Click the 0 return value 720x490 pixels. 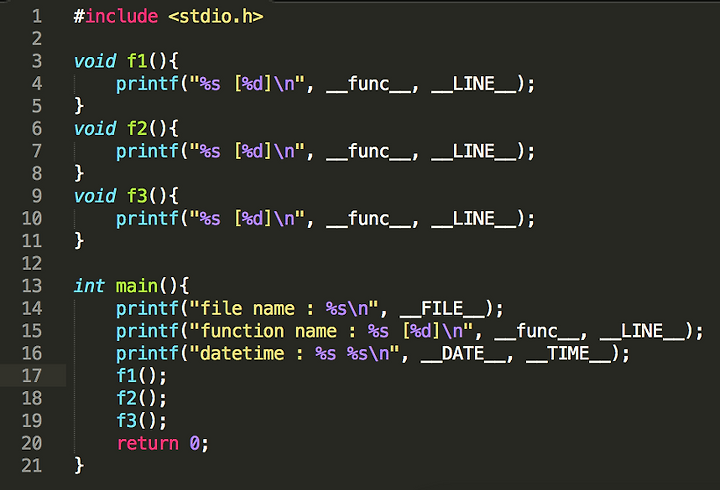coord(194,444)
